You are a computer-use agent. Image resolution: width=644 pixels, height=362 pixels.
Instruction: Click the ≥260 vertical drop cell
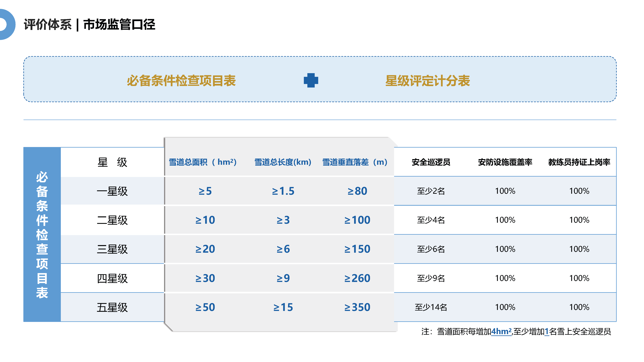point(357,278)
